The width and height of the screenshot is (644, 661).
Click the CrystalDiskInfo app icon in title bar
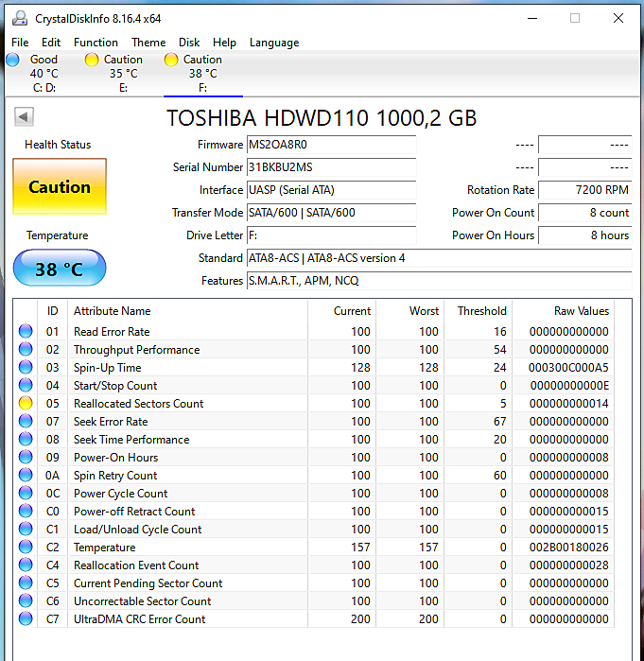(20, 18)
